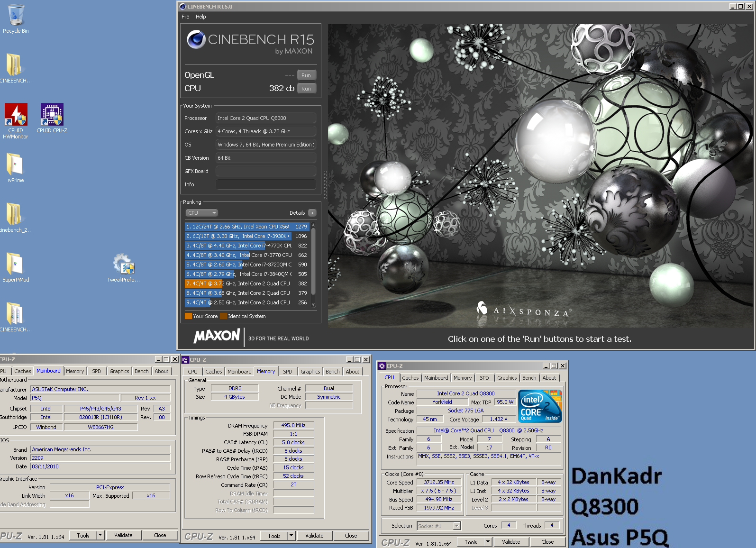Open Bench tab in middle CPU-Z window
The image size is (756, 548).
[x=332, y=372]
